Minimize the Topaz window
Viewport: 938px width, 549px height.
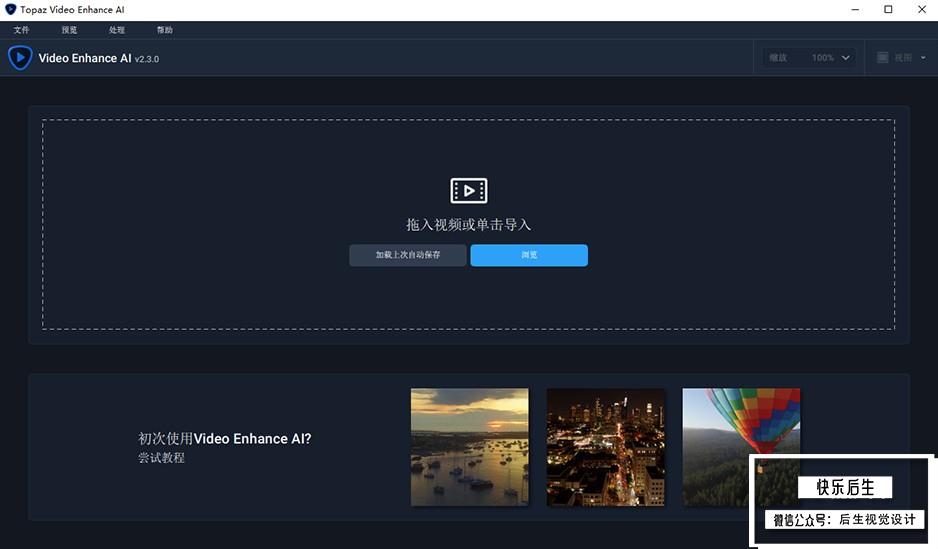tap(855, 10)
